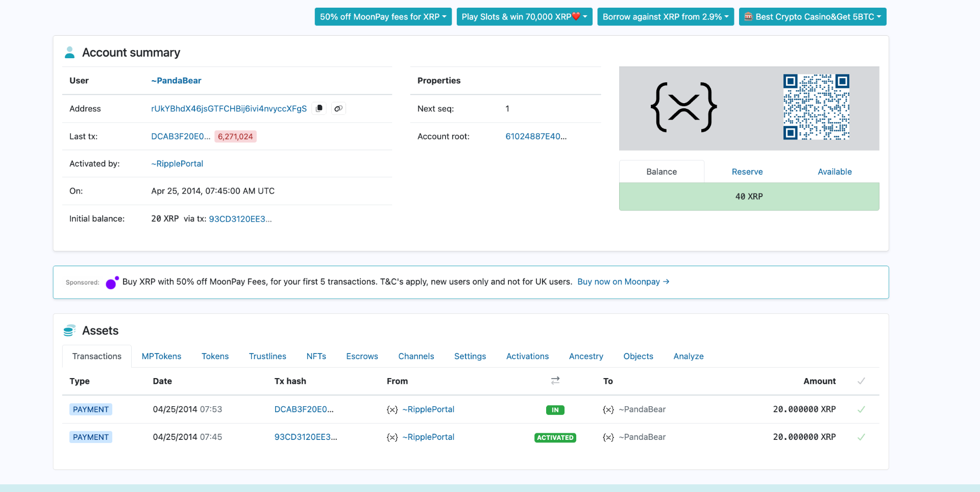Click the Assets coins icon
980x492 pixels.
[69, 330]
